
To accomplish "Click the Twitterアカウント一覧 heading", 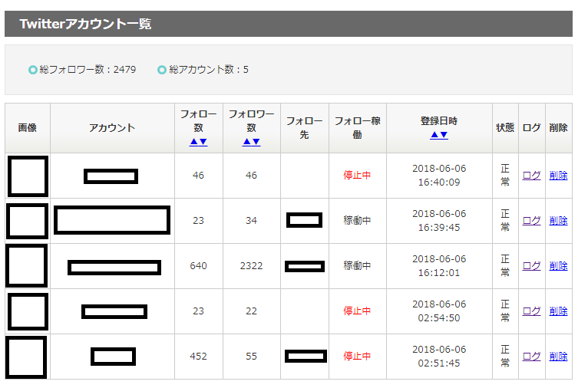I will pyautogui.click(x=85, y=24).
